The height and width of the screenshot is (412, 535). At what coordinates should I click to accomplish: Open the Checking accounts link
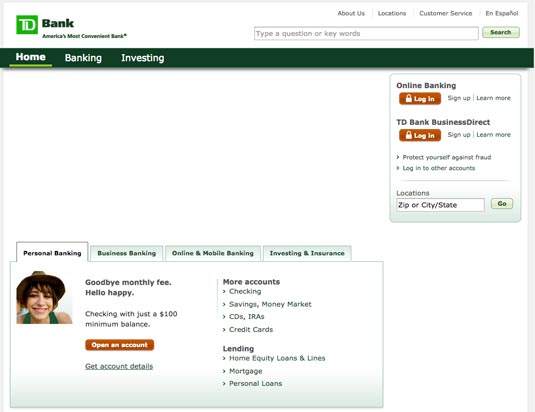[x=245, y=291]
